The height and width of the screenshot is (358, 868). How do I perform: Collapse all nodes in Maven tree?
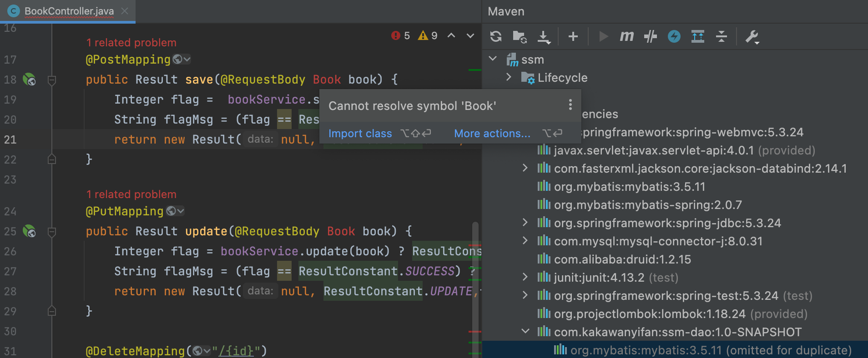[722, 36]
